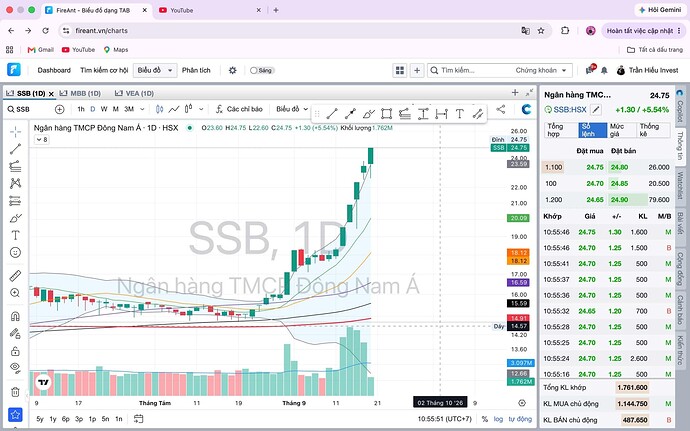The image size is (690, 431).
Task: Close the SSB (1D) chart tab
Action: pos(51,94)
